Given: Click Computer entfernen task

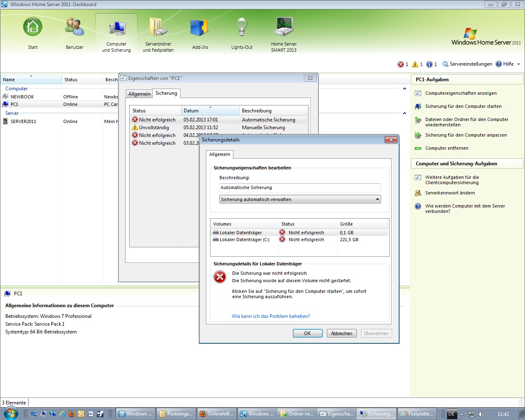Looking at the screenshot, I should coord(447,148).
